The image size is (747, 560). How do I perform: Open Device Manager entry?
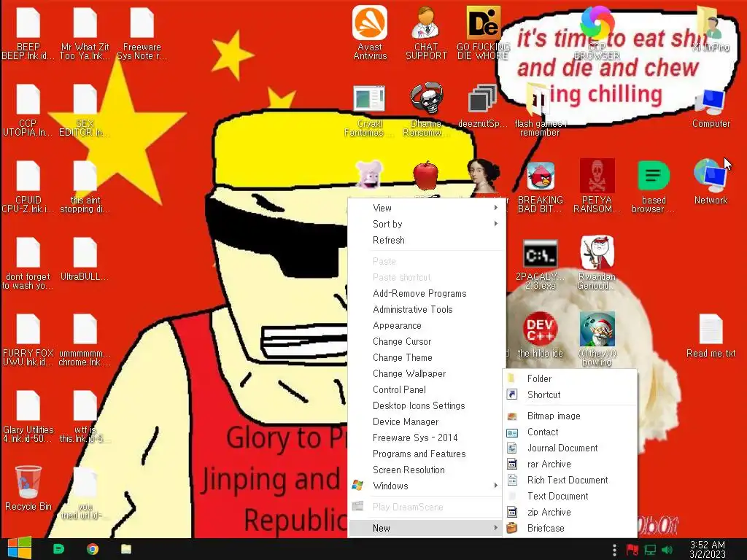(x=426, y=422)
